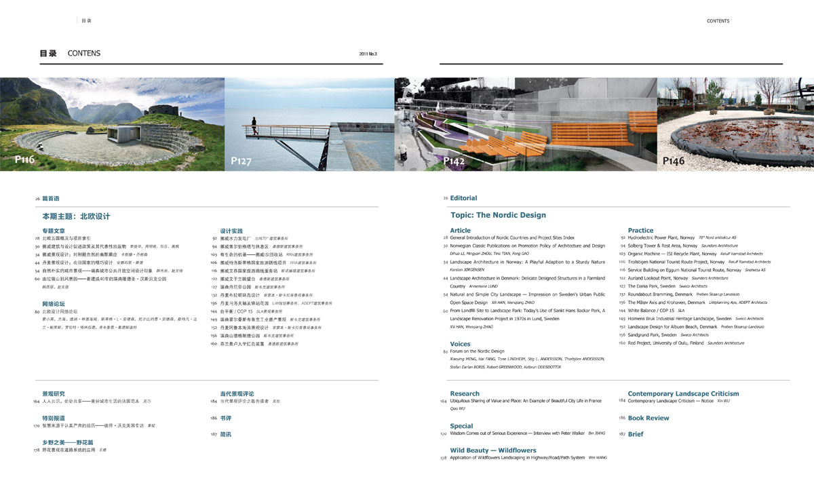Viewport: 814px width, 504px height.
Task: Click the 'Special' section heading
Action: coord(461,426)
